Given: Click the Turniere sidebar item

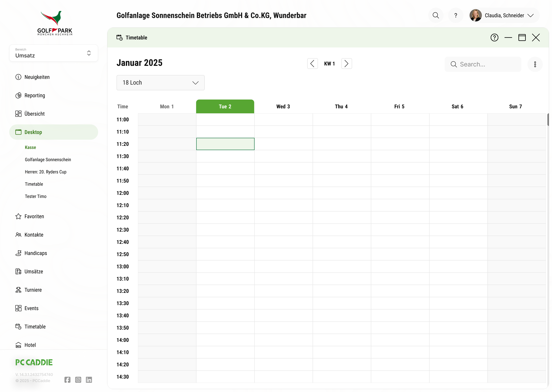Looking at the screenshot, I should pyautogui.click(x=33, y=290).
